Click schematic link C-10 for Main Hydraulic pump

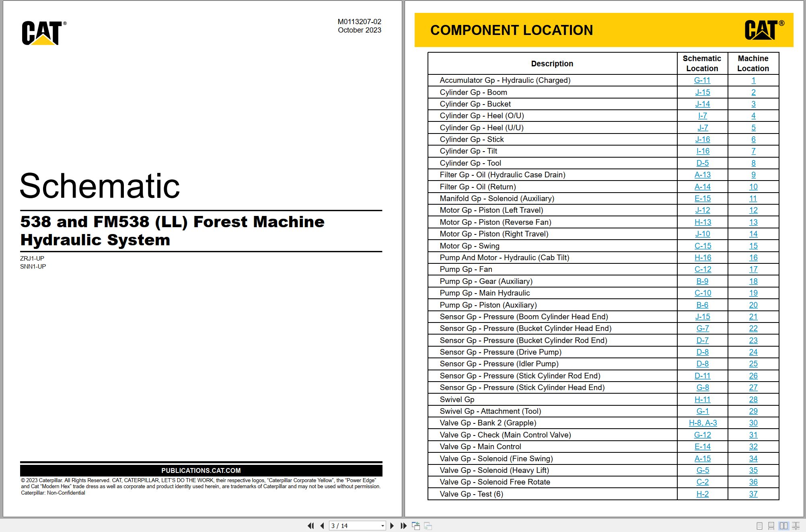click(x=702, y=293)
